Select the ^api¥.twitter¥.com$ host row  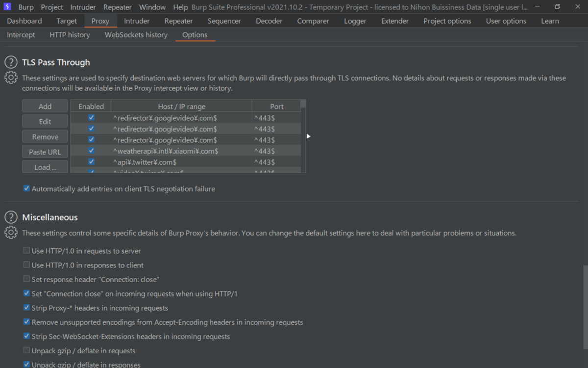click(x=181, y=162)
